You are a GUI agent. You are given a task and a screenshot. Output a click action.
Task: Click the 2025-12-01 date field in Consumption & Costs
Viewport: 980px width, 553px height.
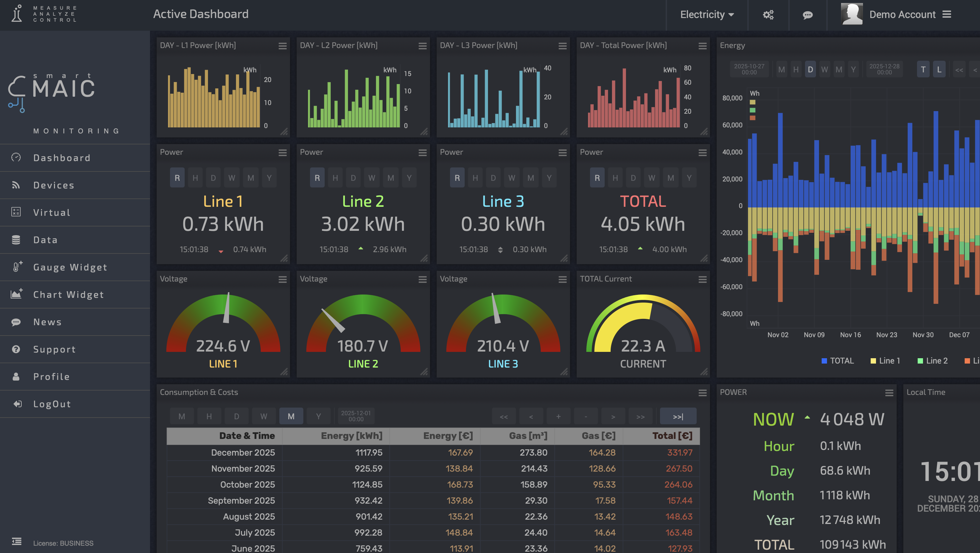(x=355, y=416)
